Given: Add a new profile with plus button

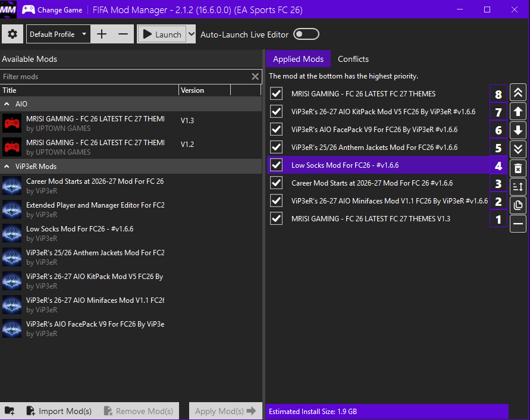Looking at the screenshot, I should click(102, 34).
